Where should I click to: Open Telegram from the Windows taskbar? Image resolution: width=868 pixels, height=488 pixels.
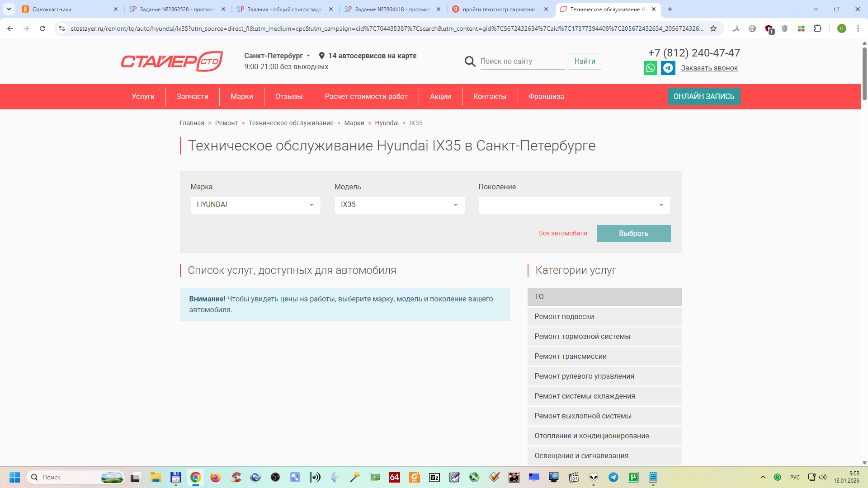click(613, 477)
